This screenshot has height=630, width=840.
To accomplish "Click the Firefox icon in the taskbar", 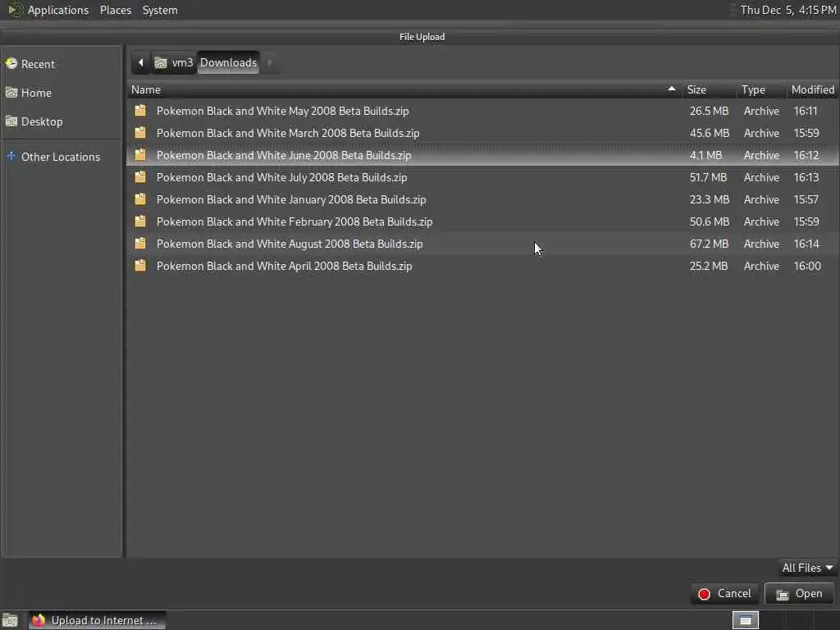I will click(38, 620).
